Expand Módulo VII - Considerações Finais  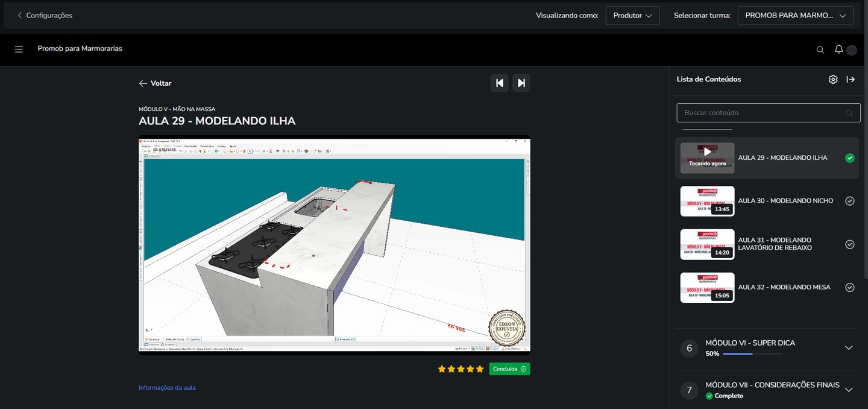pyautogui.click(x=849, y=390)
